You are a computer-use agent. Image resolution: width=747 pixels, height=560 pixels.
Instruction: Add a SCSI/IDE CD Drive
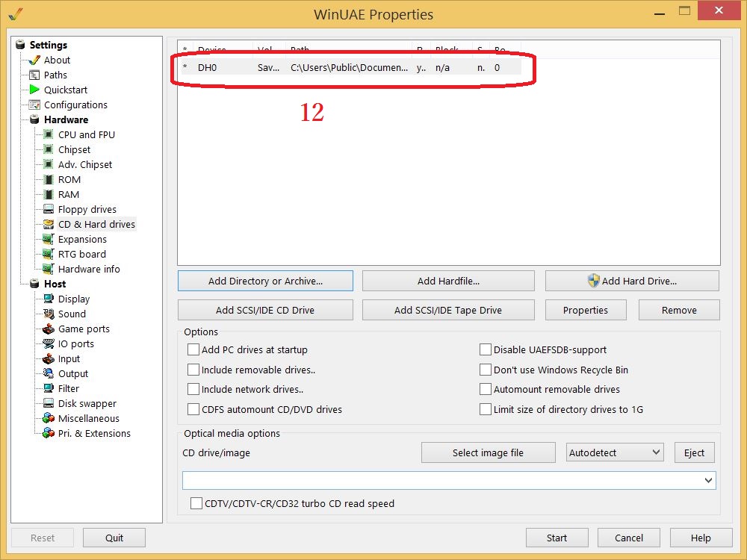[265, 310]
